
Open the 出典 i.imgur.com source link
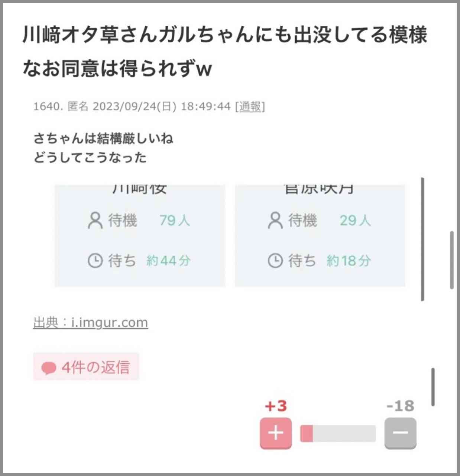(x=90, y=322)
